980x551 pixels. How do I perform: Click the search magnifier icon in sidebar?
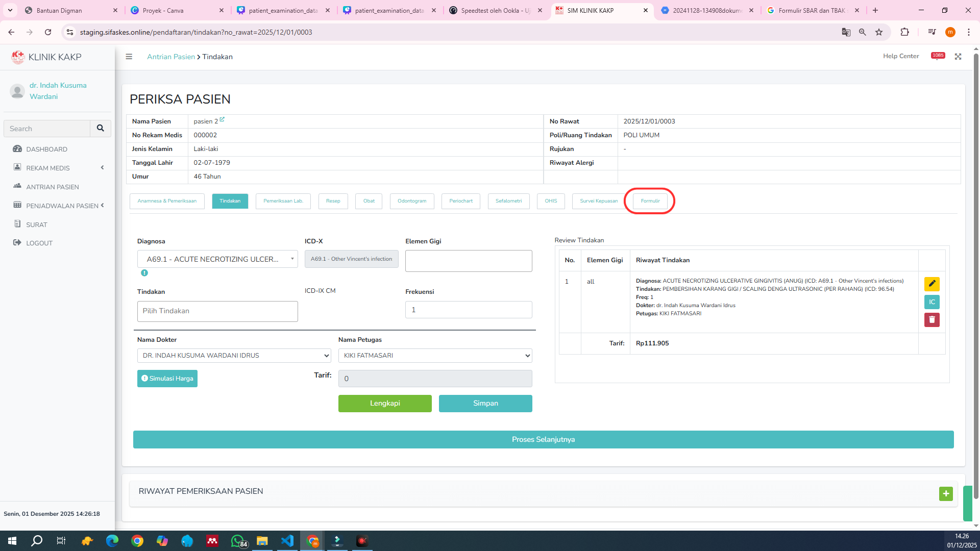pos(101,129)
